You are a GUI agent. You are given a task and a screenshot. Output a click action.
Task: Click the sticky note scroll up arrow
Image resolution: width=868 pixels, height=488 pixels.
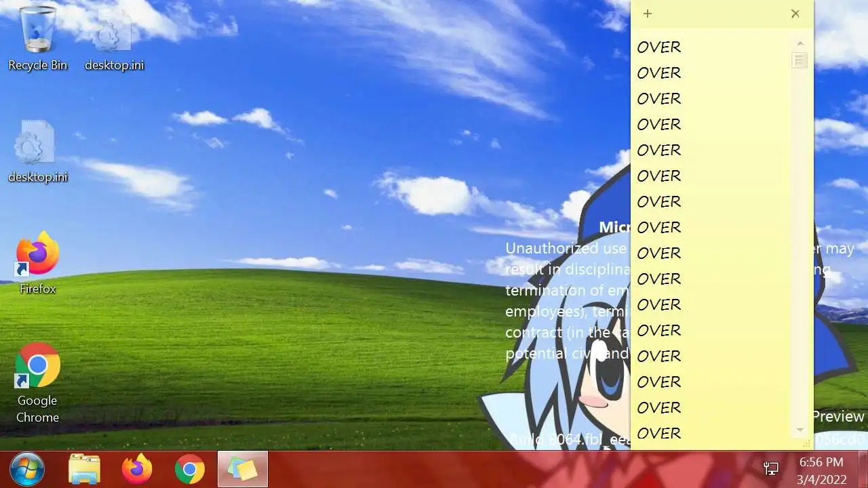[x=800, y=43]
